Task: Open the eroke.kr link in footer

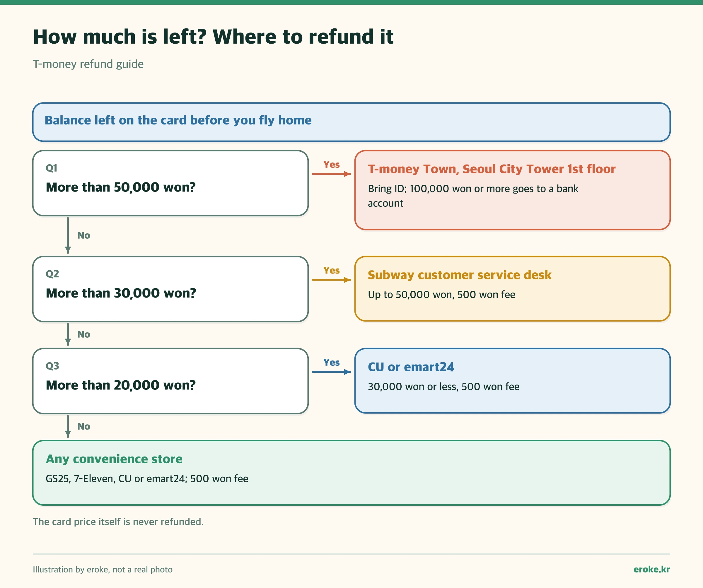Action: (x=651, y=570)
